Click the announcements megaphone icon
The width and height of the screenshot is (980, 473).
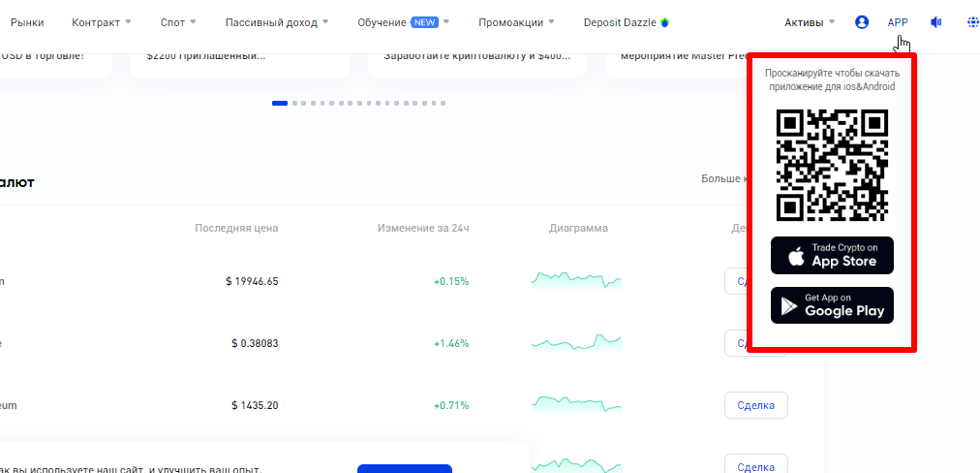(935, 22)
